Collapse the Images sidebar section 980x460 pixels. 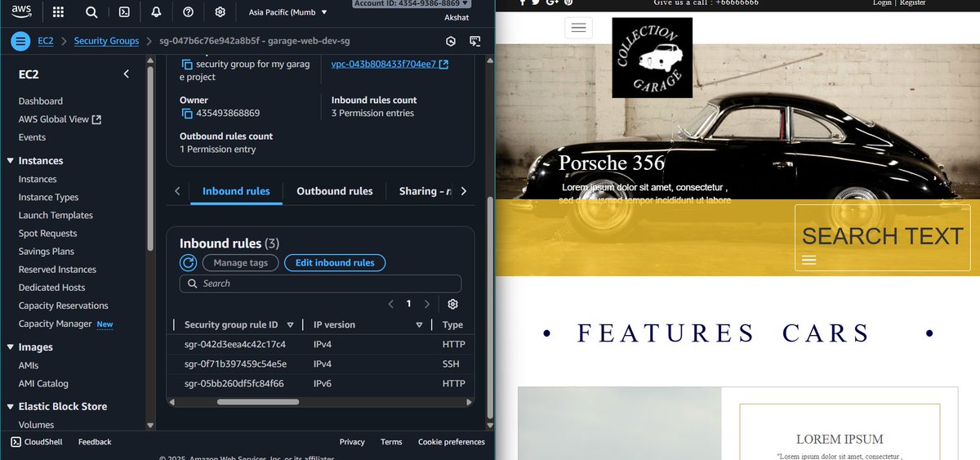[11, 347]
